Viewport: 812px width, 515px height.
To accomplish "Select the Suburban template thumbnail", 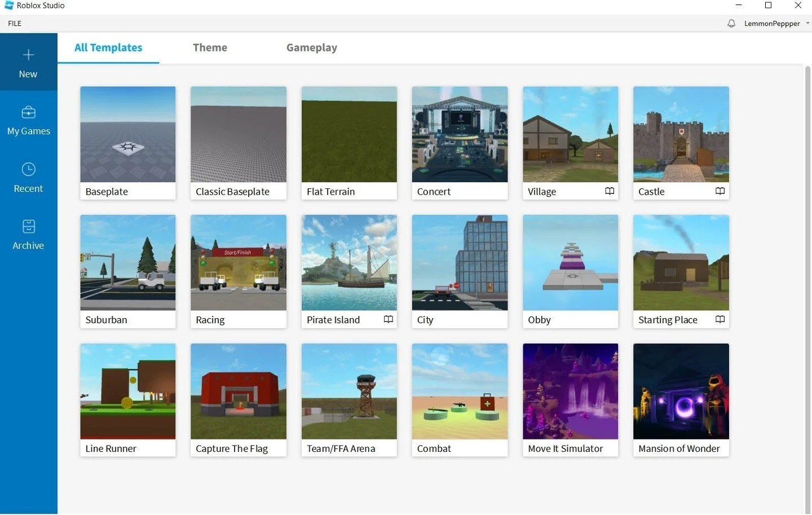I will click(x=128, y=263).
